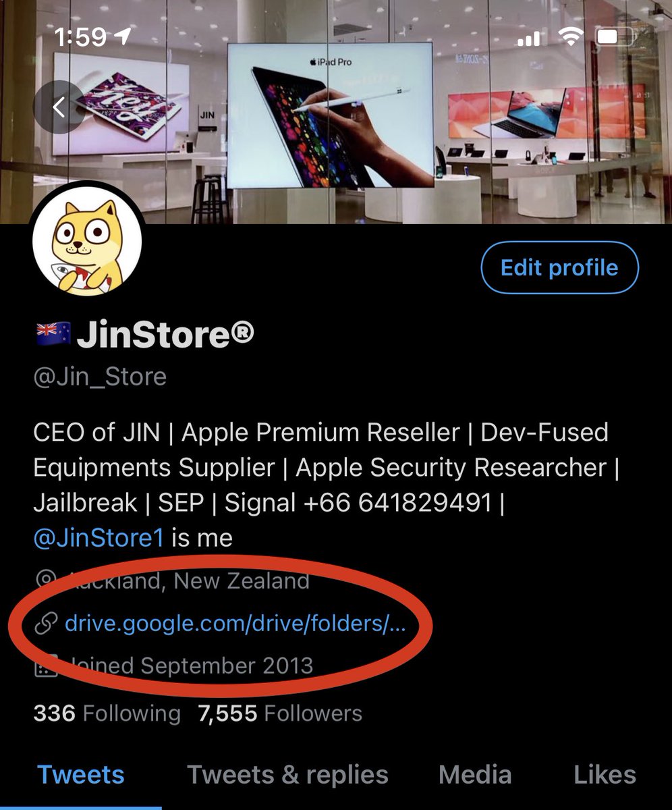The width and height of the screenshot is (672, 810).
Task: Open the @JinStore1 mention link
Action: (99, 538)
